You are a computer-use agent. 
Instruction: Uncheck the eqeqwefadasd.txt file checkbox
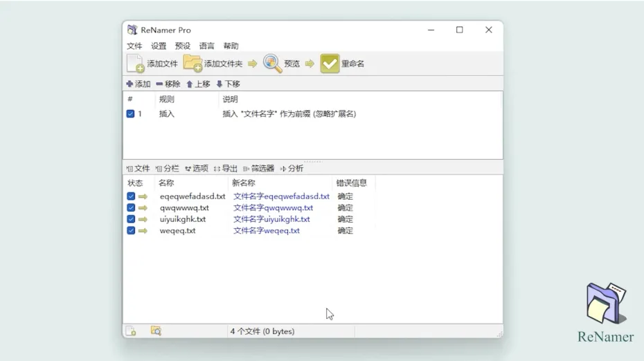[x=131, y=196]
